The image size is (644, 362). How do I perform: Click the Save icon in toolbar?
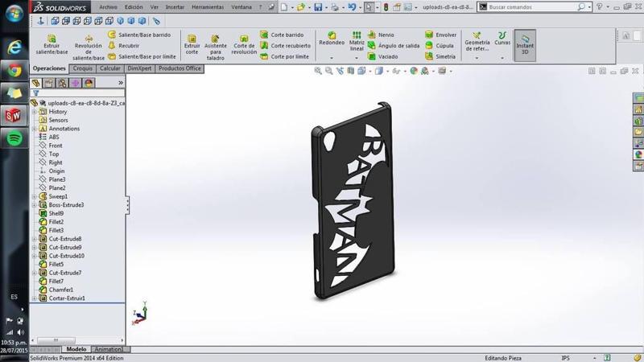[x=318, y=7]
